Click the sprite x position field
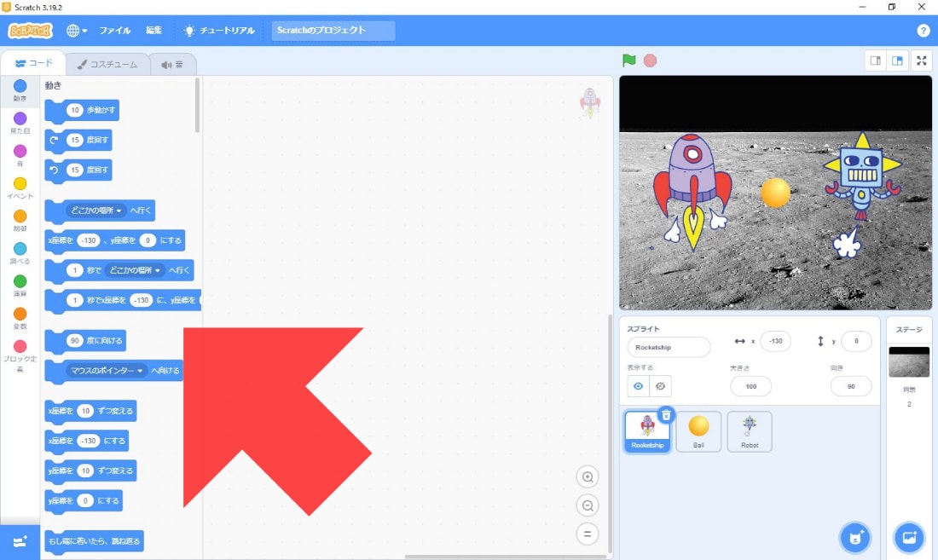Screen dimensions: 938x560 775,341
